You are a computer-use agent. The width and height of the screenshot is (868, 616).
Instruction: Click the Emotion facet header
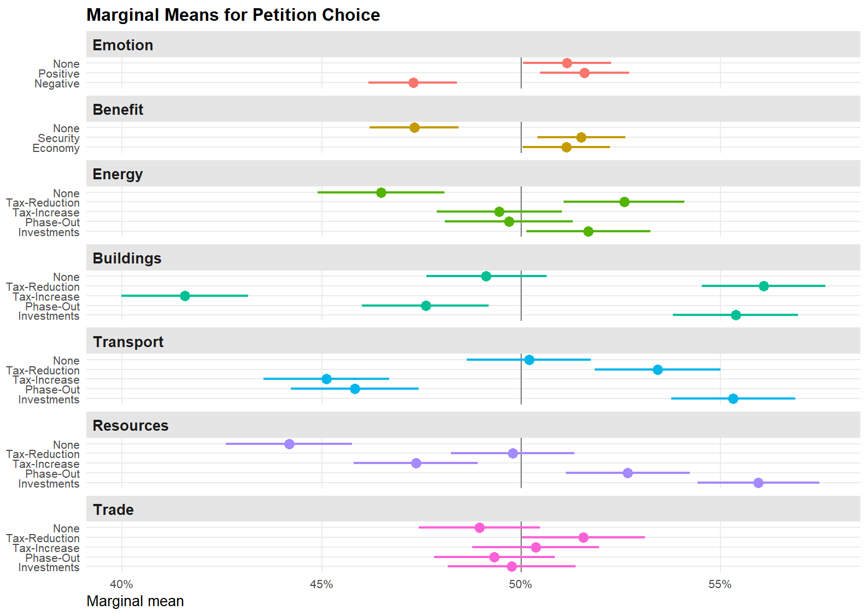click(123, 45)
